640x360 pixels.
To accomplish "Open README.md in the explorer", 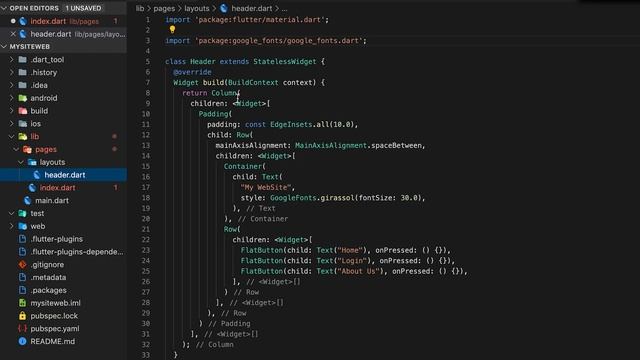I will 63,341.
